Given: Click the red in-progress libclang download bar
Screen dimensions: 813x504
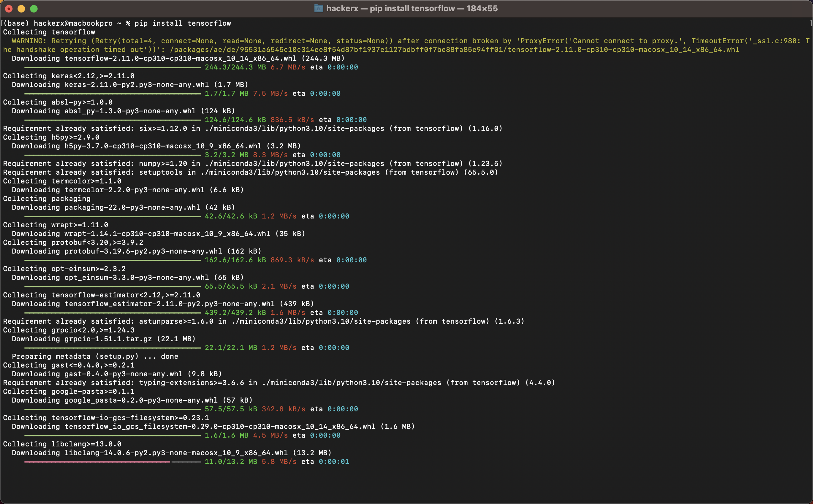Looking at the screenshot, I should pos(97,462).
